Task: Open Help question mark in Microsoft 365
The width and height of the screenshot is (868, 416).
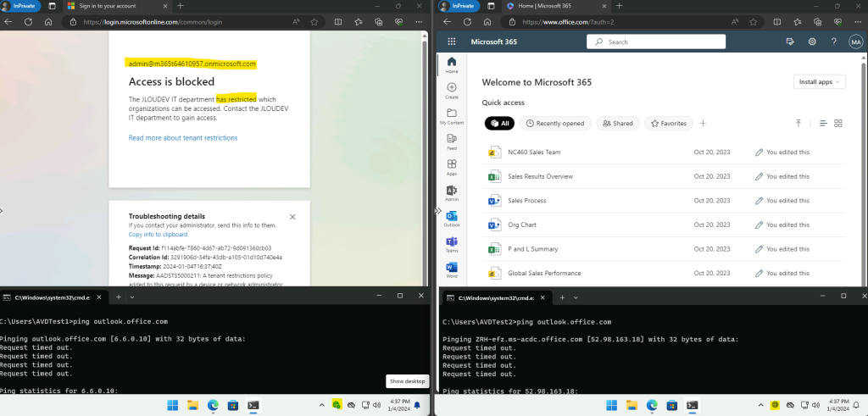Action: [834, 42]
